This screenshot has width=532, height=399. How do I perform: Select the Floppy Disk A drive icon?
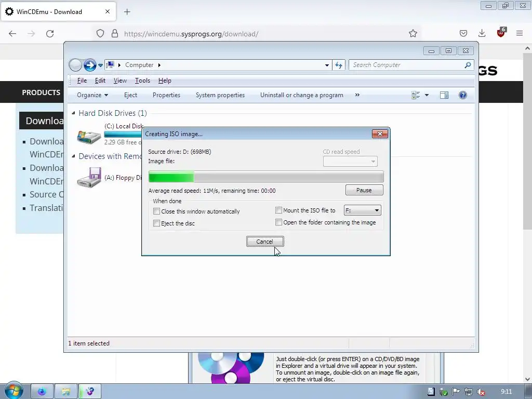(x=89, y=178)
